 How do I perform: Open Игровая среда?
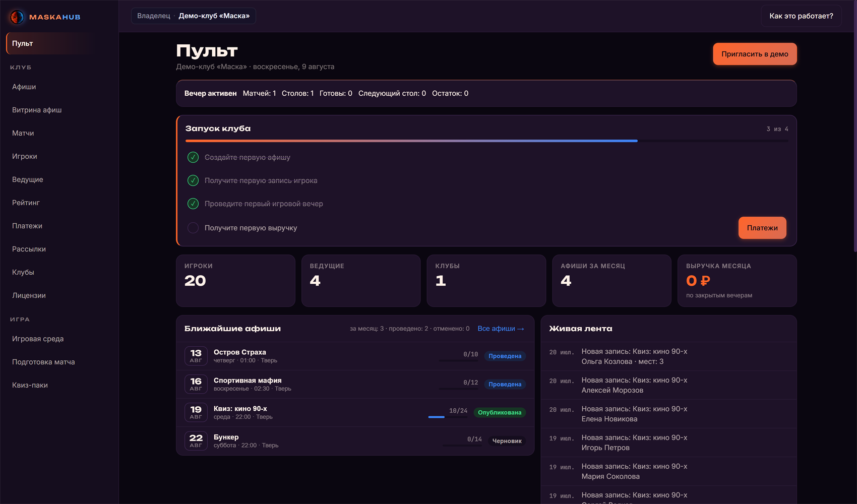coord(59,339)
